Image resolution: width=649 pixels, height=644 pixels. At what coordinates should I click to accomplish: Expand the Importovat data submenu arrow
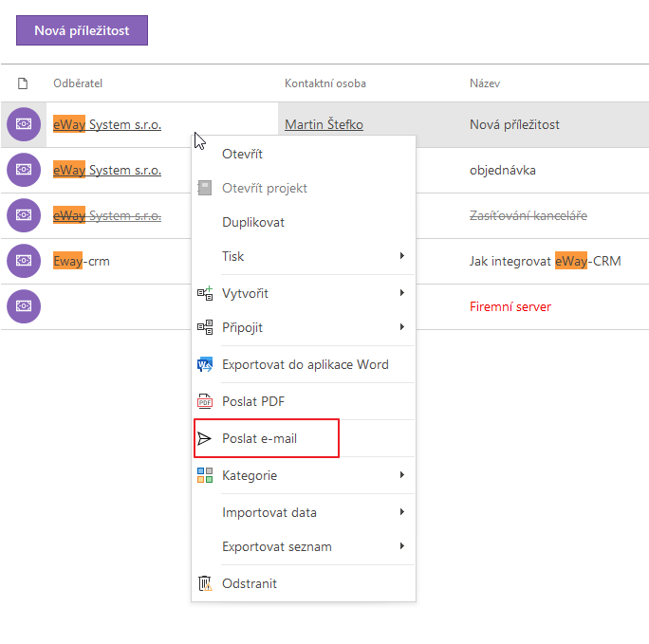click(x=402, y=512)
